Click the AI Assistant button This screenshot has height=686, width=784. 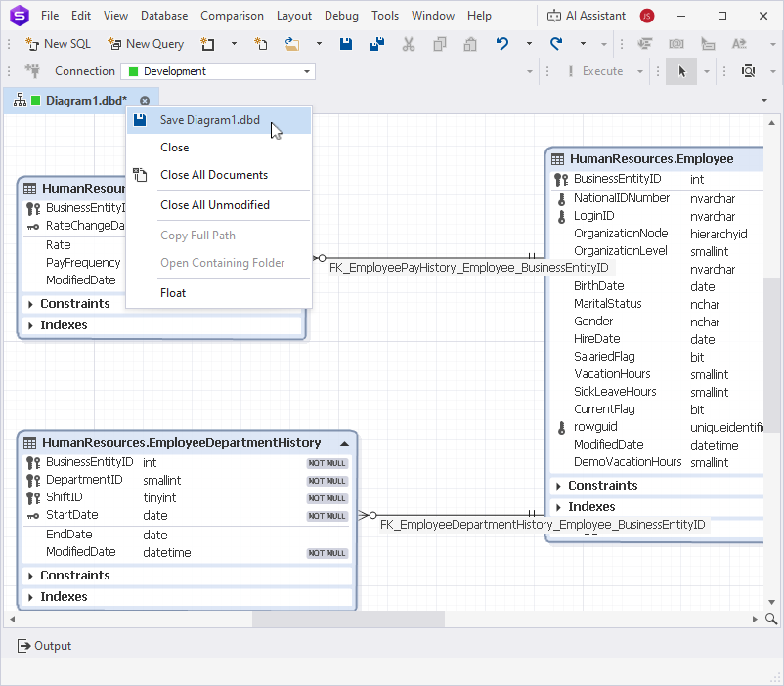coord(586,16)
